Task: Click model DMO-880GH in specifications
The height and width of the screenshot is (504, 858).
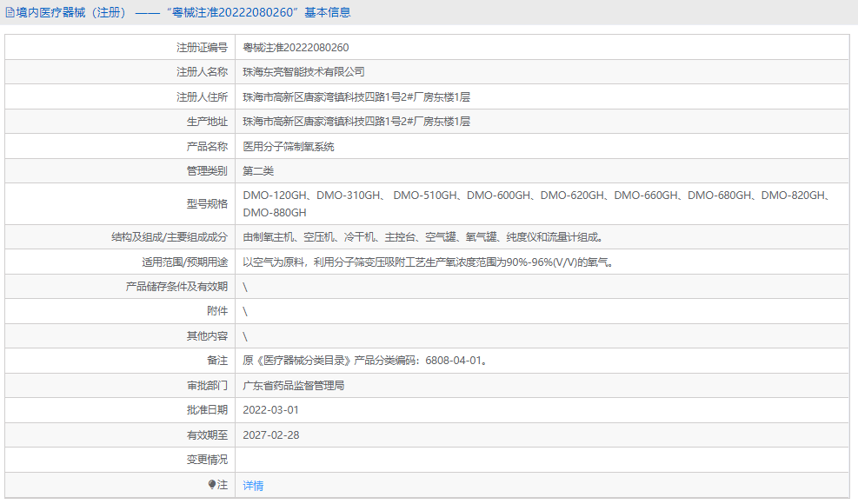Action: point(275,213)
